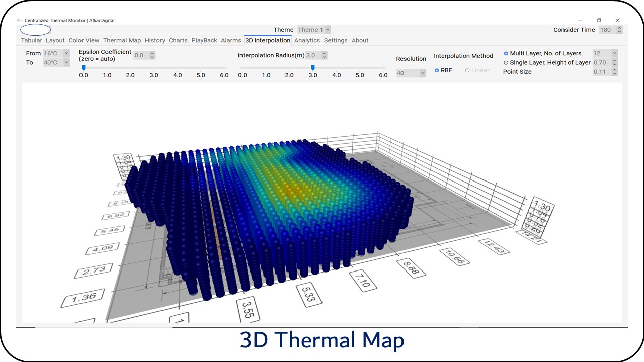Click Interpolation Radius spinner arrows
644x362 pixels.
point(324,56)
